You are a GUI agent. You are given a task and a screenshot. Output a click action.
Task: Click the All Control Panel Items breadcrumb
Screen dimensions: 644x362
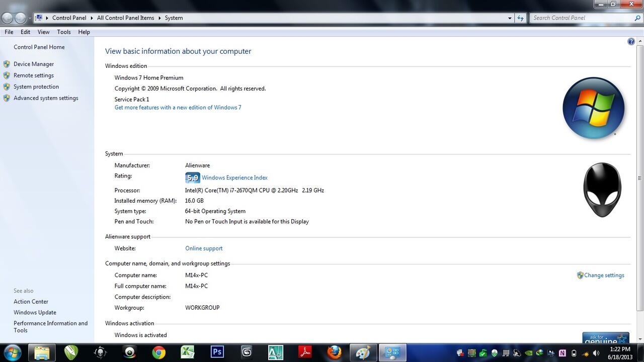click(126, 18)
